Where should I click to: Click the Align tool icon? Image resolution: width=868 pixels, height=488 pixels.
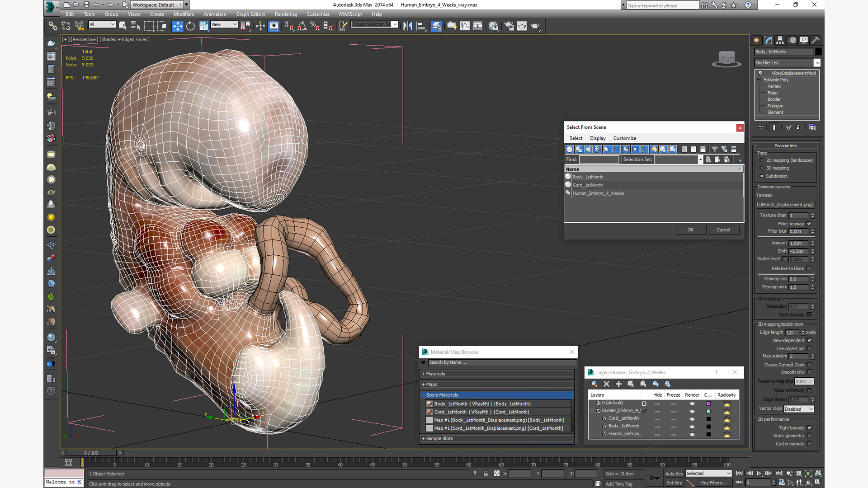click(421, 26)
